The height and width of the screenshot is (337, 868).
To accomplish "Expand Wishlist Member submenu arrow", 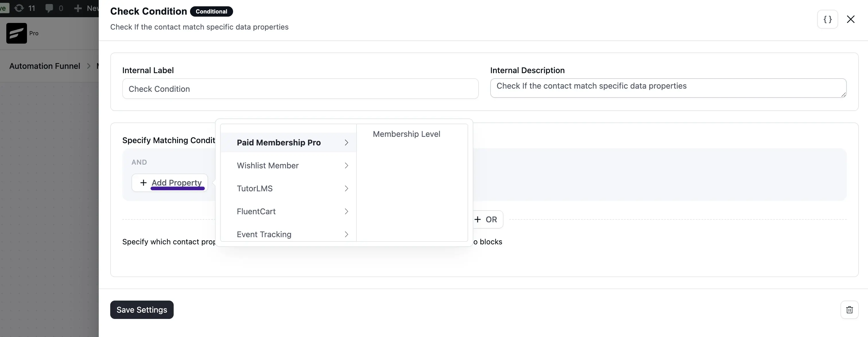I will point(346,166).
